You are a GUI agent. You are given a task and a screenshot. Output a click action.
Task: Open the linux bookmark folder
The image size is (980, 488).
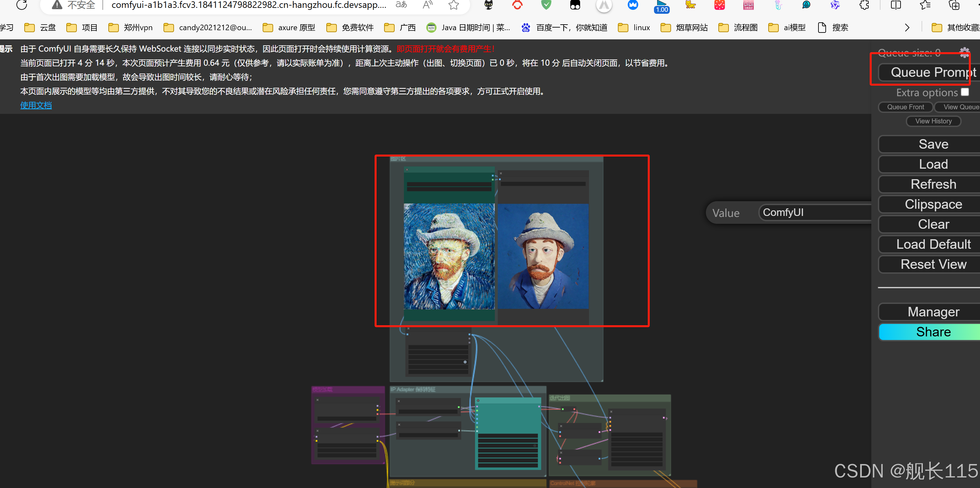tap(634, 27)
